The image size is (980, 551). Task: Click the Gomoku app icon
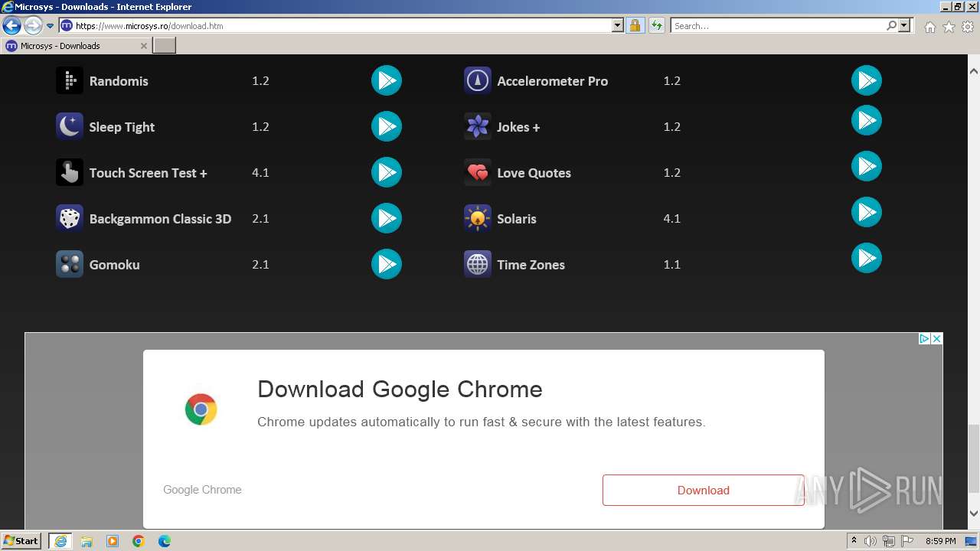coord(70,264)
